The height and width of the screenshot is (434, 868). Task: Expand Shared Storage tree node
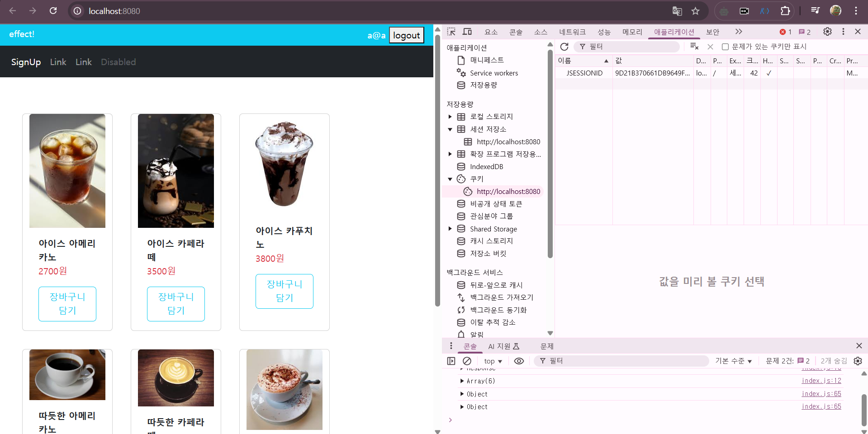coord(450,229)
